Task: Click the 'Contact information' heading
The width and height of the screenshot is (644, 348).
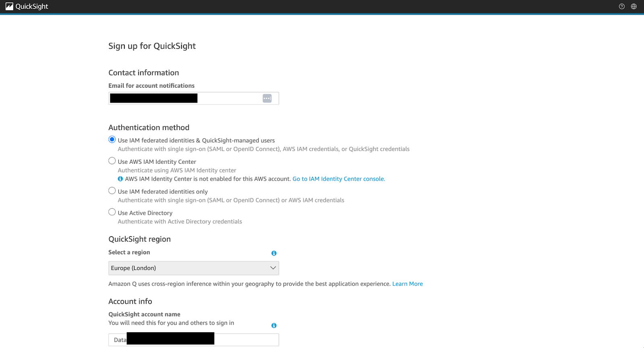Action: point(144,73)
